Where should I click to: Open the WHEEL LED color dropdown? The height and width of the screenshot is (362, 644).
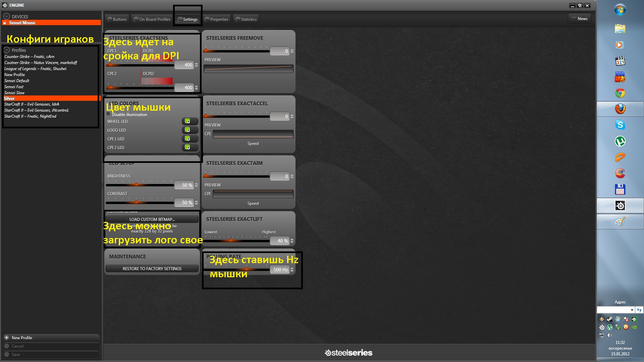point(190,121)
